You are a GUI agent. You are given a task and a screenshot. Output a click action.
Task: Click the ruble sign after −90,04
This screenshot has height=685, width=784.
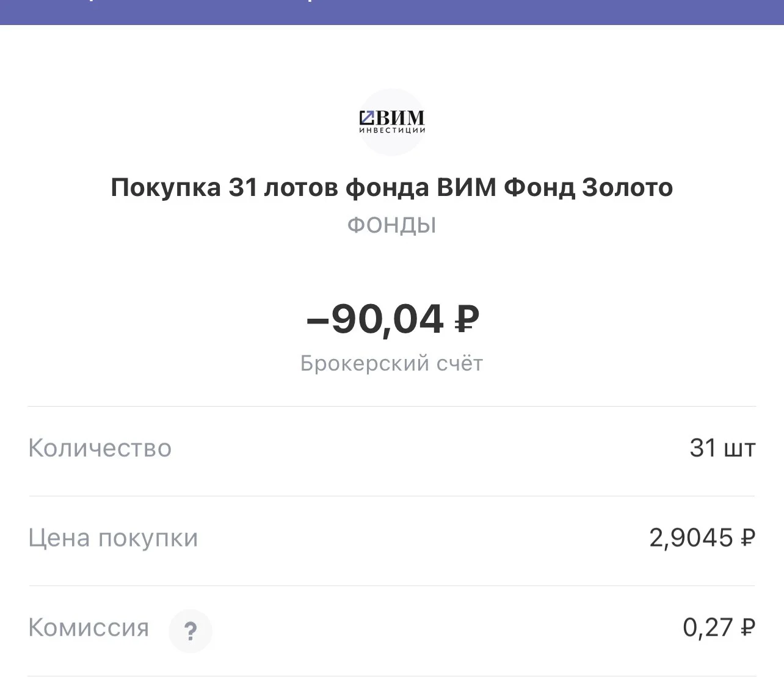tap(467, 319)
